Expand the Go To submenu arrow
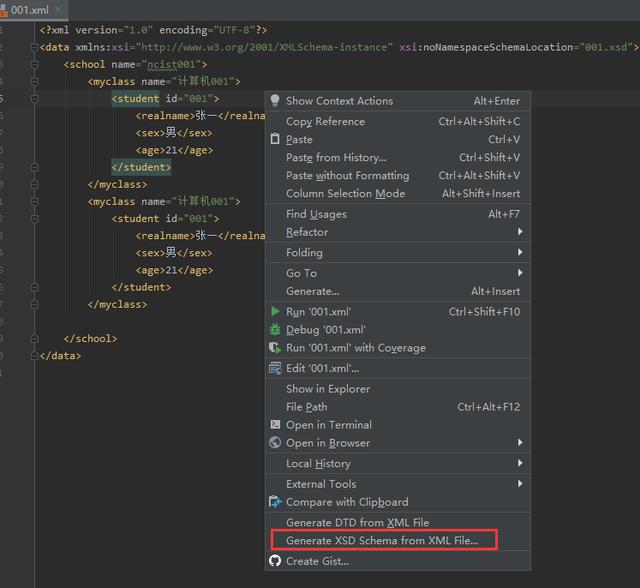Image resolution: width=640 pixels, height=588 pixels. coord(520,273)
